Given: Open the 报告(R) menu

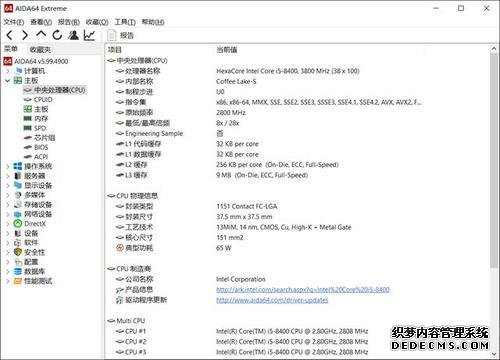Looking at the screenshot, I should click(69, 22).
